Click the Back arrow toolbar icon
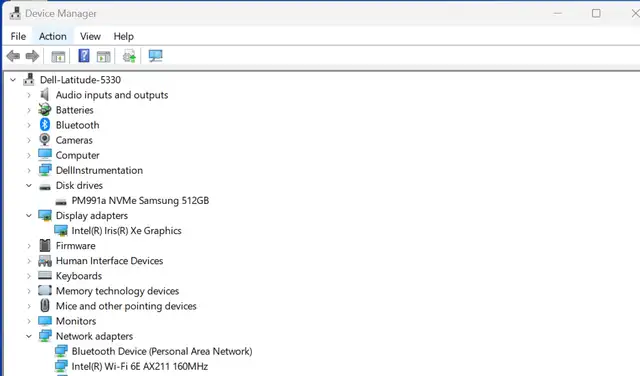 [13, 56]
